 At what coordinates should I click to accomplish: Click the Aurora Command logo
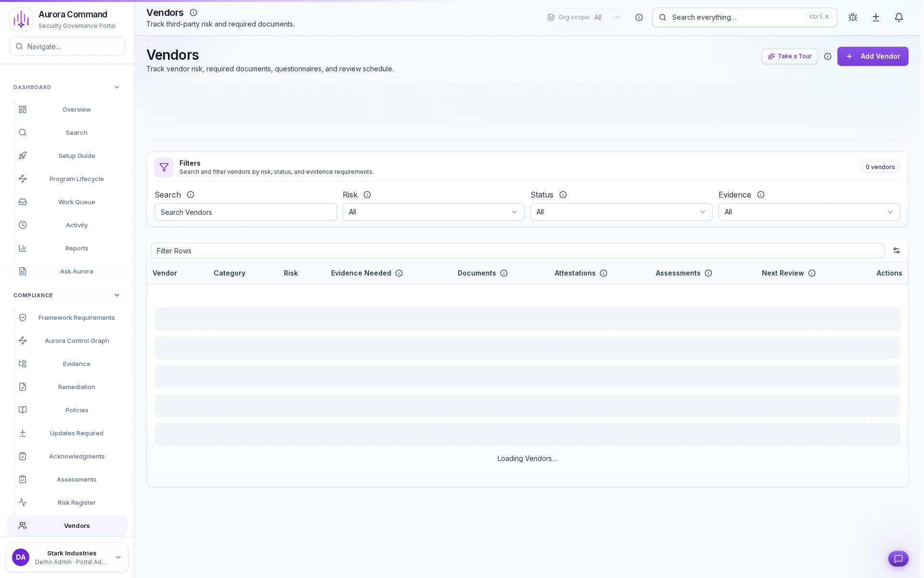click(21, 19)
